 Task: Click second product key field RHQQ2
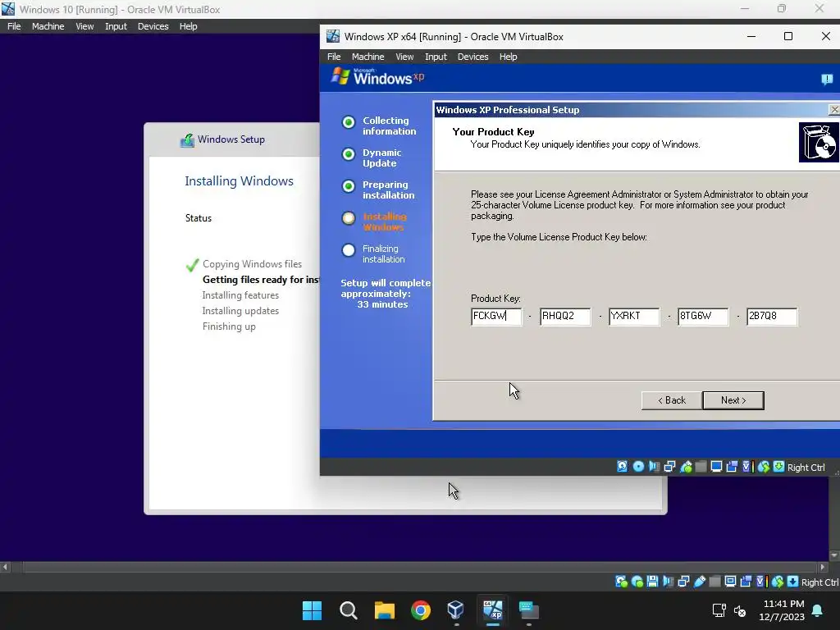tap(565, 316)
